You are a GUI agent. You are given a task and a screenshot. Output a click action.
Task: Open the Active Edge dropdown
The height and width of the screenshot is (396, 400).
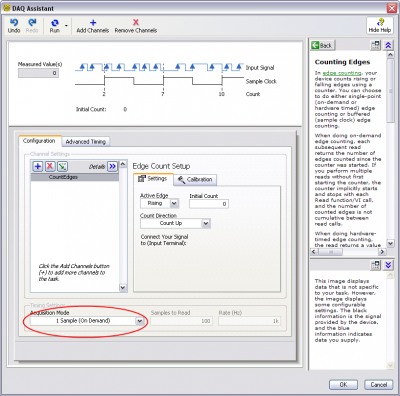coord(174,203)
